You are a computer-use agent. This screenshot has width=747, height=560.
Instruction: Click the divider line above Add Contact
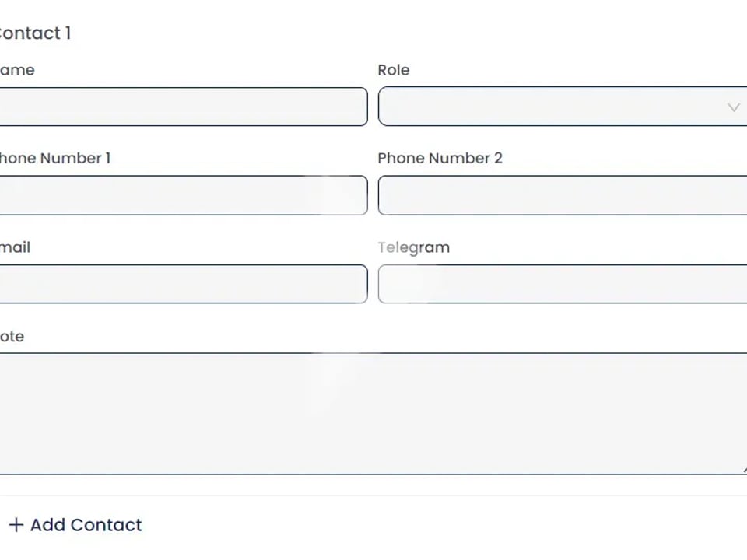[x=372, y=495]
